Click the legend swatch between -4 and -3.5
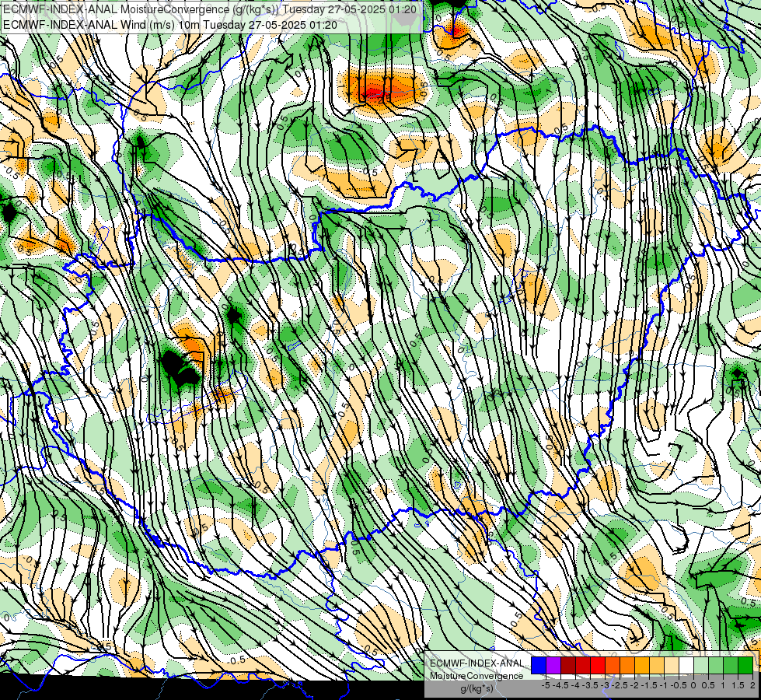This screenshot has height=700, width=761. coord(583,665)
